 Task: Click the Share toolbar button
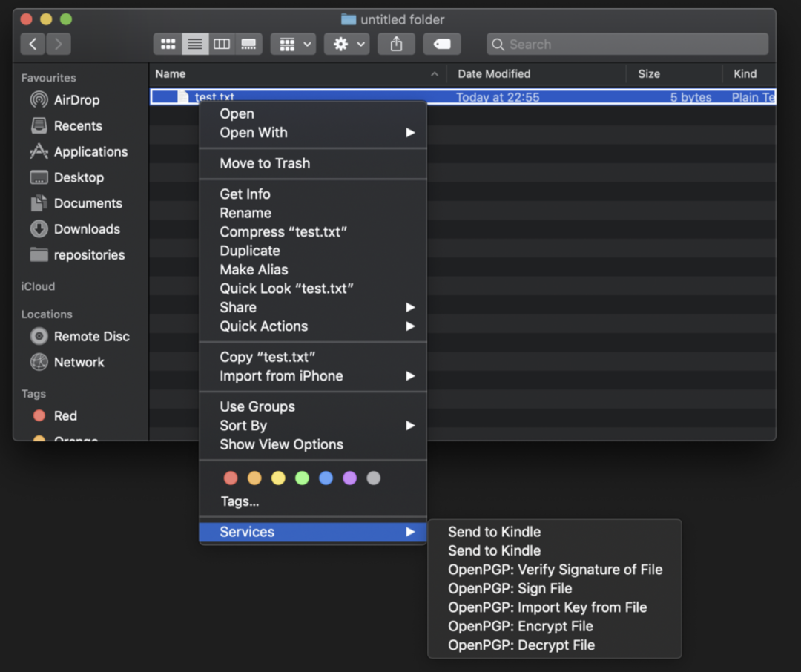point(396,44)
